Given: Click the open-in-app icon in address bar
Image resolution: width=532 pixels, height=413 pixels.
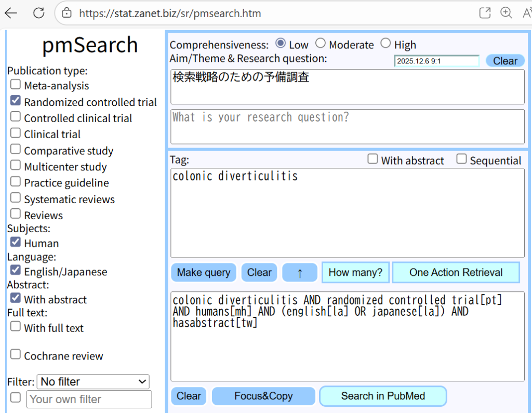Looking at the screenshot, I should click(x=484, y=14).
